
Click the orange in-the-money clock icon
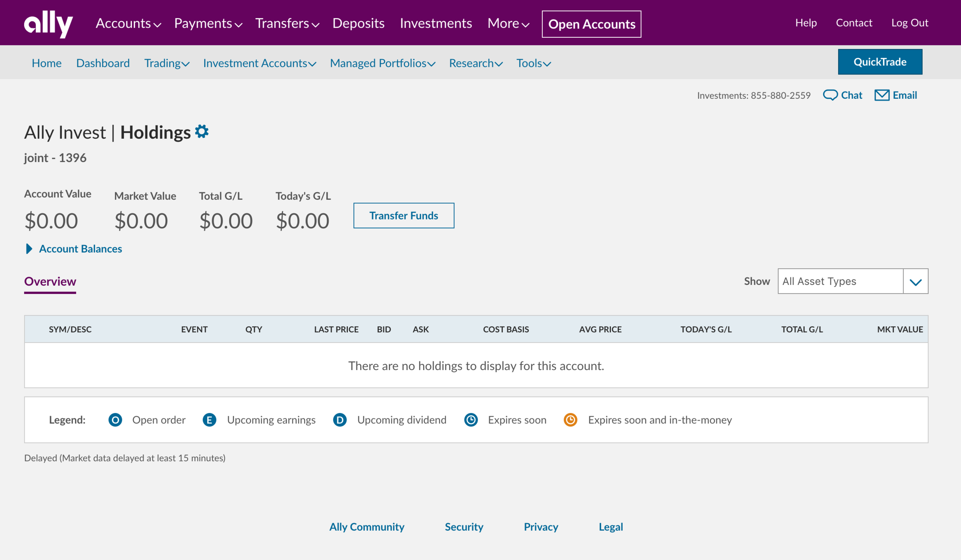click(x=570, y=420)
